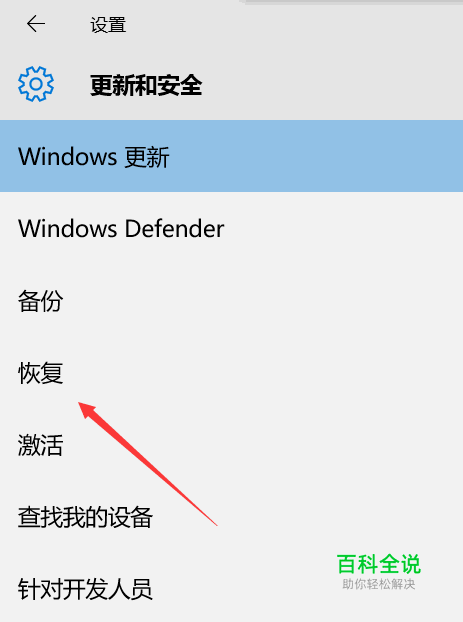This screenshot has height=622, width=463.
Task: Choose the item the red arrow indicates
Action: point(231,373)
